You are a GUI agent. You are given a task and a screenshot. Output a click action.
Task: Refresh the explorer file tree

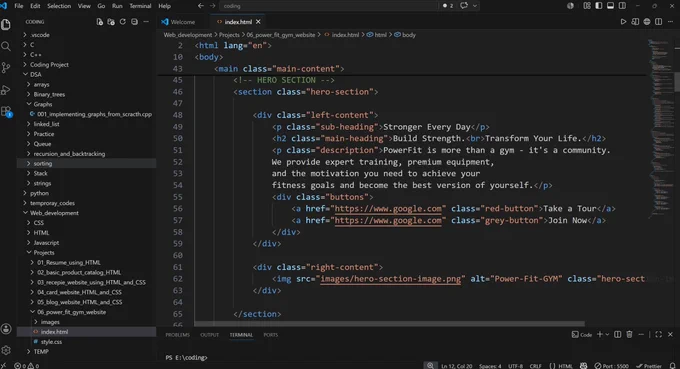pyautogui.click(x=123, y=22)
